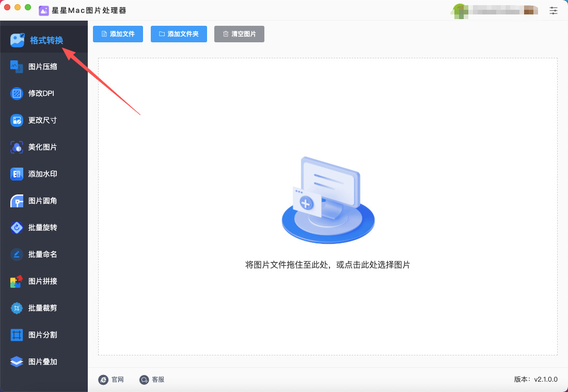Click the 图片圆角 sidebar icon
568x392 pixels.
click(x=17, y=201)
